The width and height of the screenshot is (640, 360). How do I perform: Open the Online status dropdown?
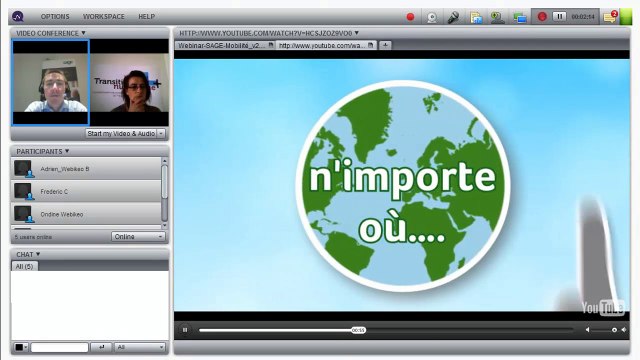[x=138, y=237]
